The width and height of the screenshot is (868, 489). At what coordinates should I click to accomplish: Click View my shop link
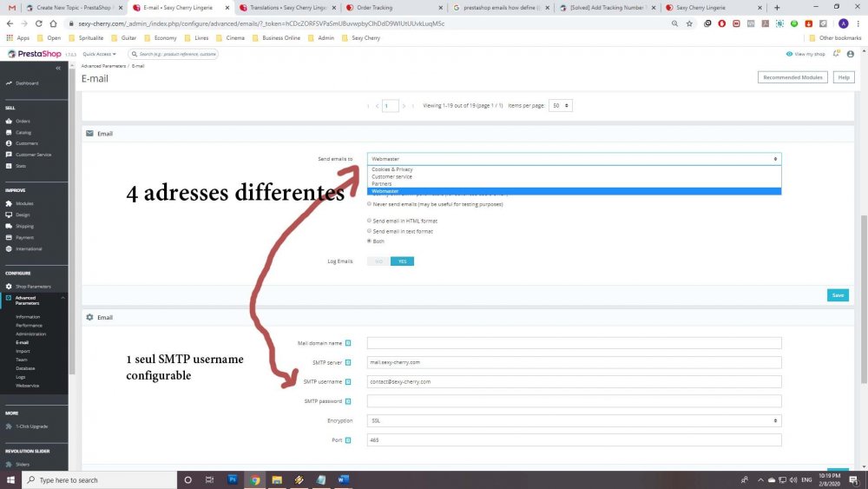pyautogui.click(x=806, y=54)
